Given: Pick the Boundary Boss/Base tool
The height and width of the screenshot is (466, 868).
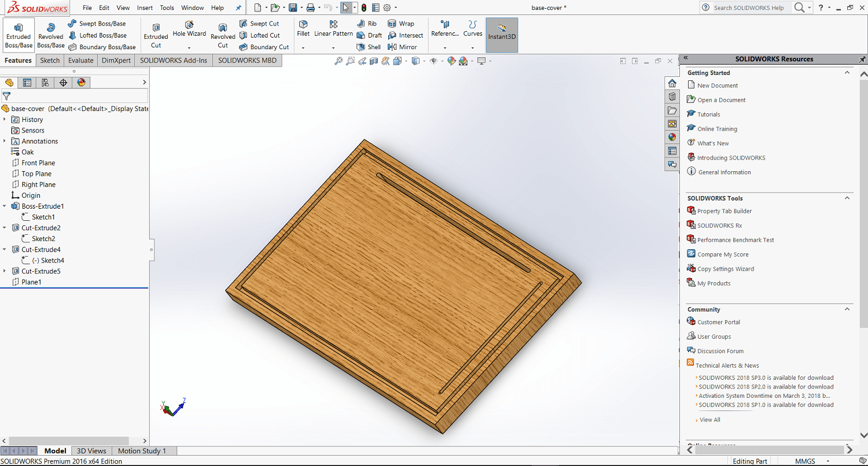Looking at the screenshot, I should coord(102,47).
